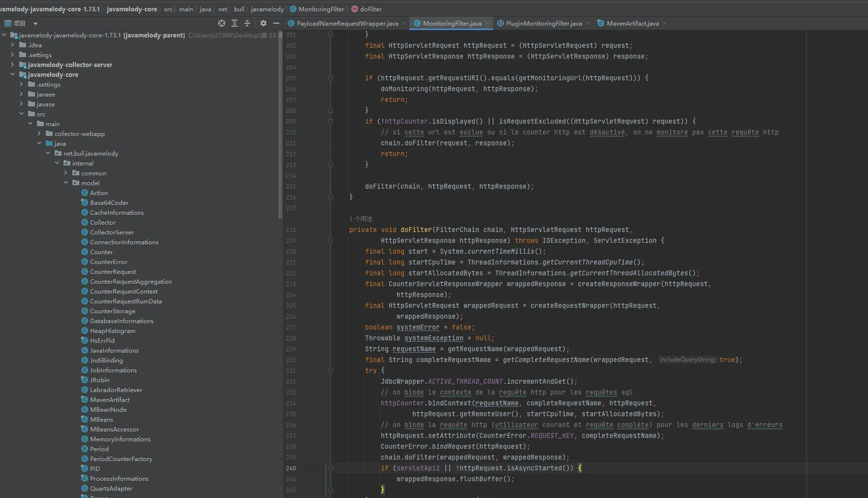Select the CounterRequest class in tree
The image size is (868, 498).
(113, 272)
